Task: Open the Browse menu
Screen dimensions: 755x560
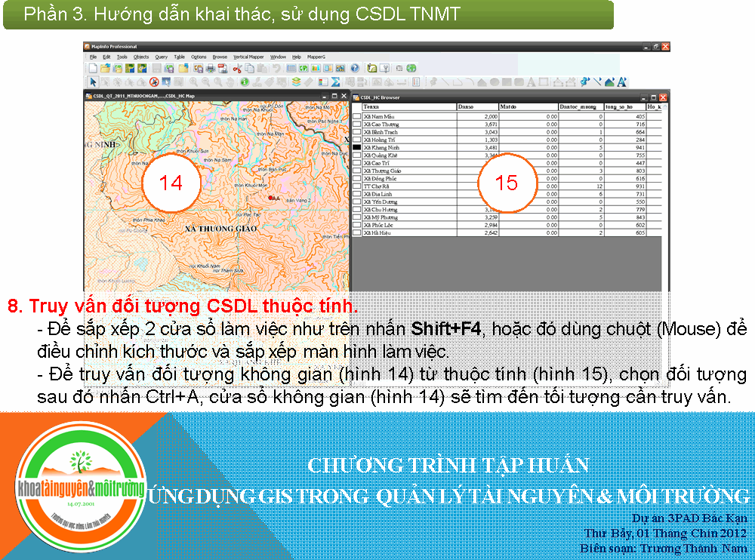Action: 220,57
